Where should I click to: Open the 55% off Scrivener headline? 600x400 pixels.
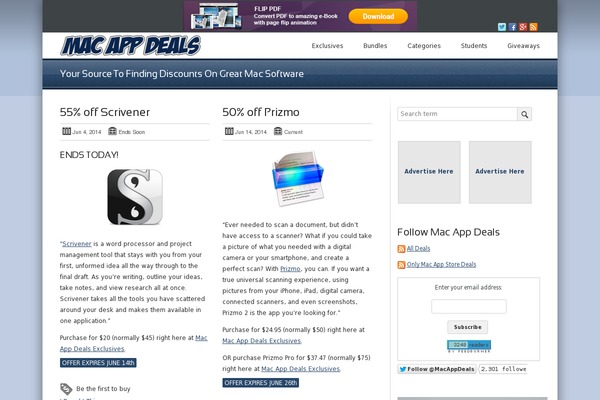point(105,112)
